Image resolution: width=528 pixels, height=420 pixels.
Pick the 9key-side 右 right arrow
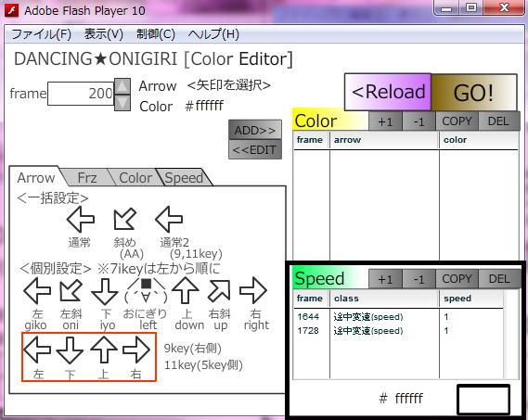click(136, 350)
